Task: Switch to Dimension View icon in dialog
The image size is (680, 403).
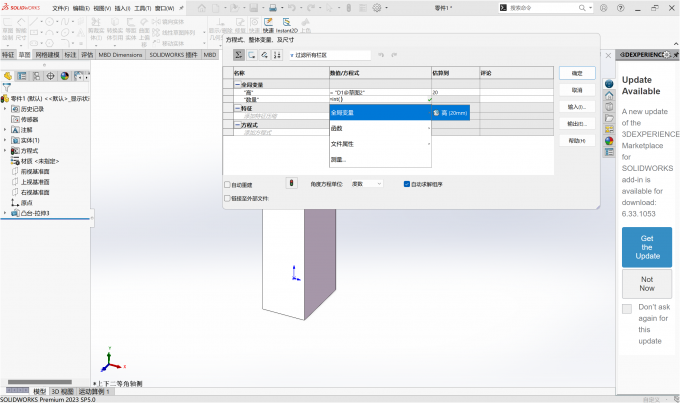Action: click(x=264, y=55)
